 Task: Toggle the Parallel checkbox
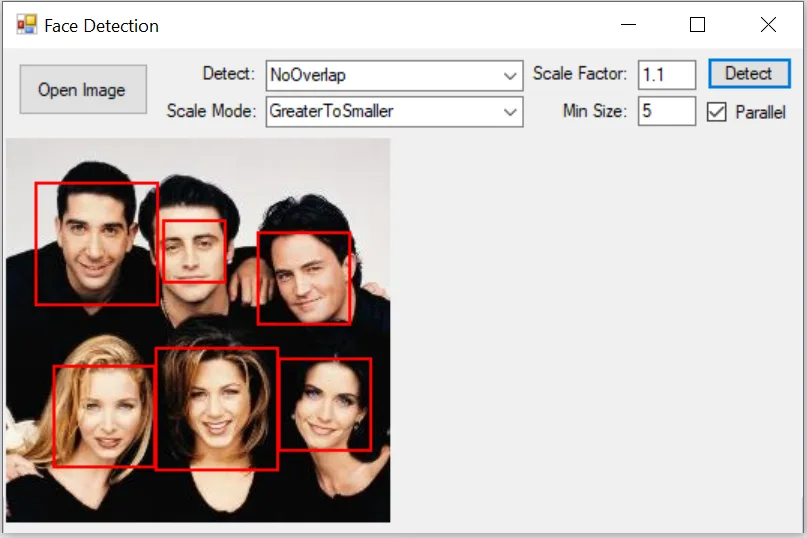716,112
